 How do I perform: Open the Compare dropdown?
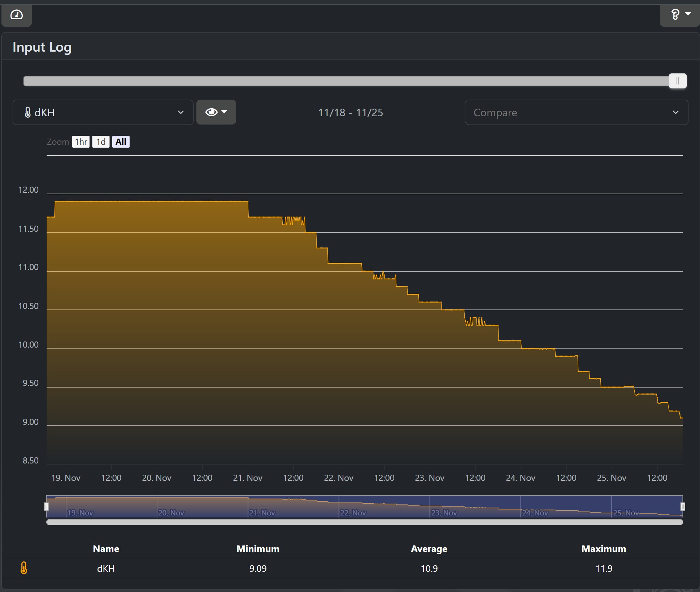(x=576, y=112)
